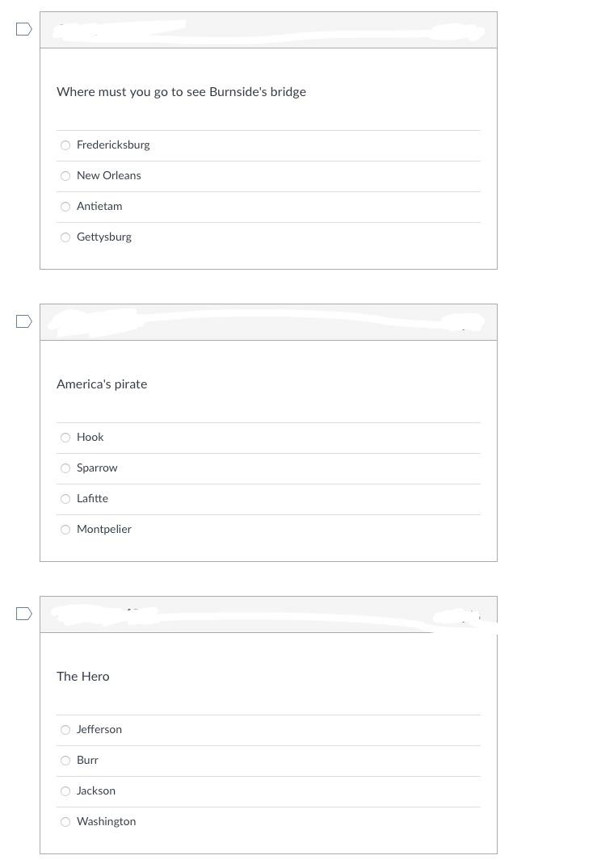
Task: Click the Burnside's bridge question text
Action: [181, 92]
